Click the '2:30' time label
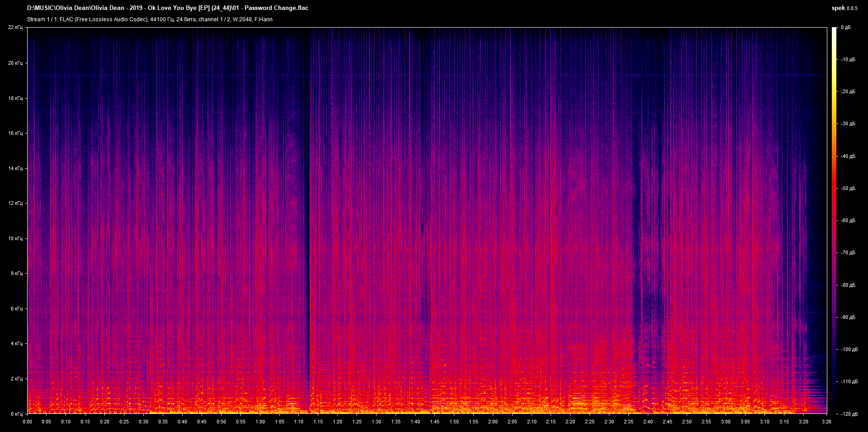868x432 pixels. [x=609, y=422]
